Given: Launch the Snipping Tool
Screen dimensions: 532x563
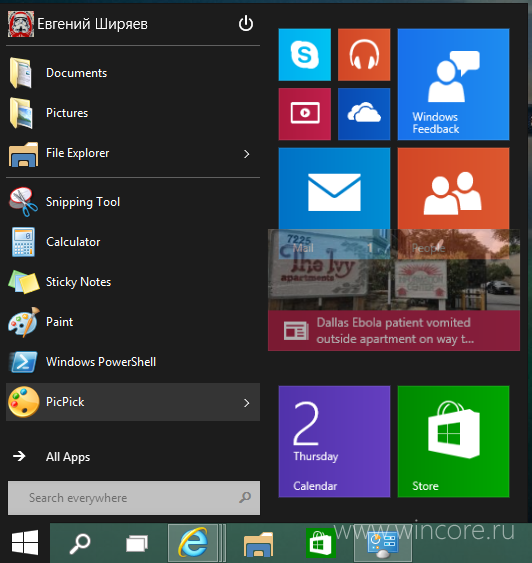Looking at the screenshot, I should coord(133,202).
